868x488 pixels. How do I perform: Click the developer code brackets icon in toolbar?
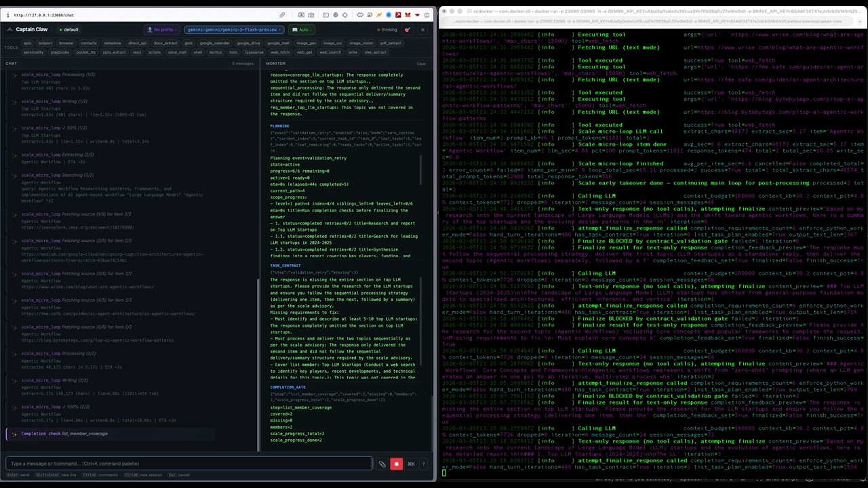pos(360,15)
